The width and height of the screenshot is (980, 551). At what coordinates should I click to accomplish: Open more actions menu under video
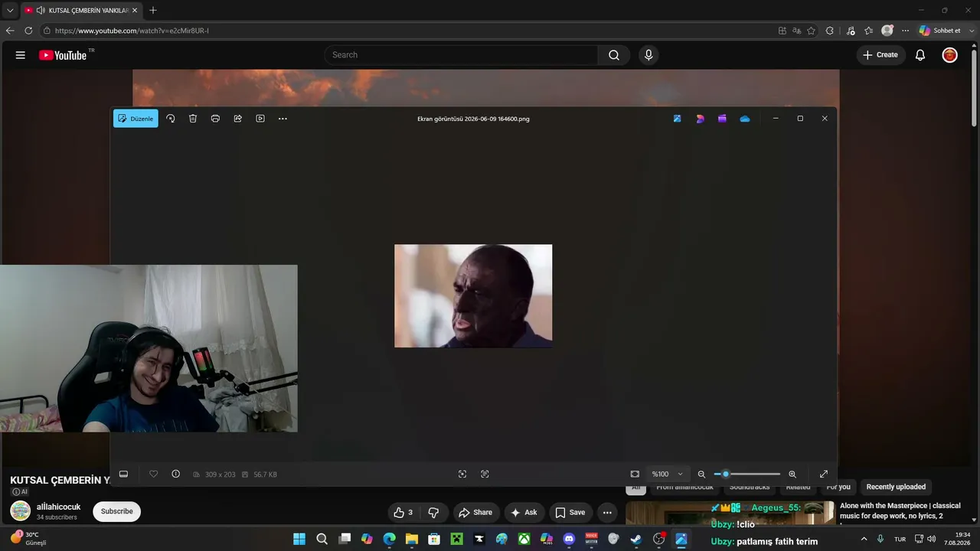[x=607, y=513]
